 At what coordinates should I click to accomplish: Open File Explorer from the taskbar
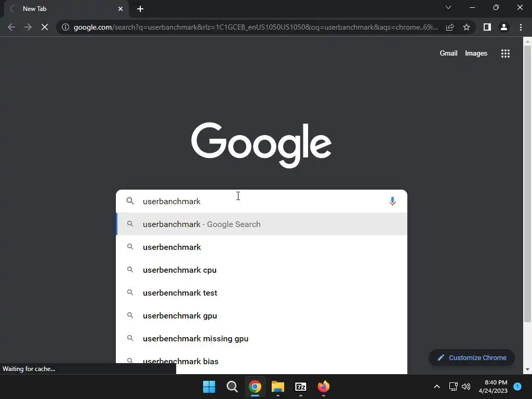click(277, 387)
